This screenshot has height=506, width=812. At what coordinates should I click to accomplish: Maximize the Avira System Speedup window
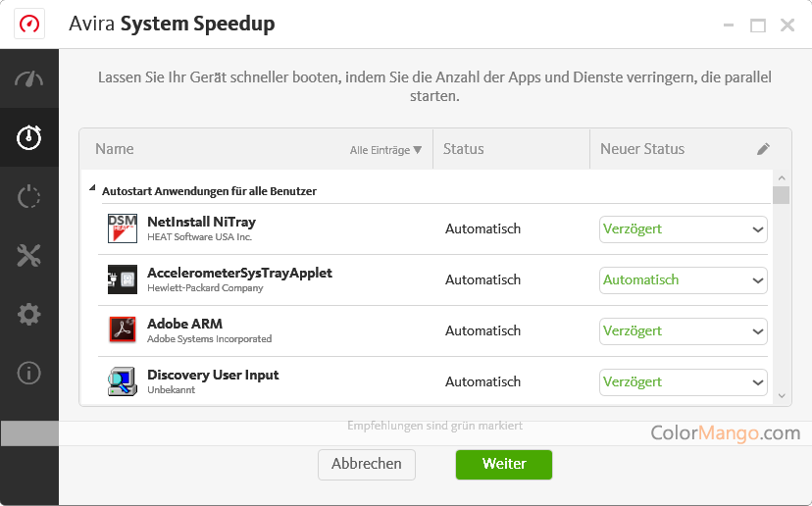pyautogui.click(x=758, y=25)
